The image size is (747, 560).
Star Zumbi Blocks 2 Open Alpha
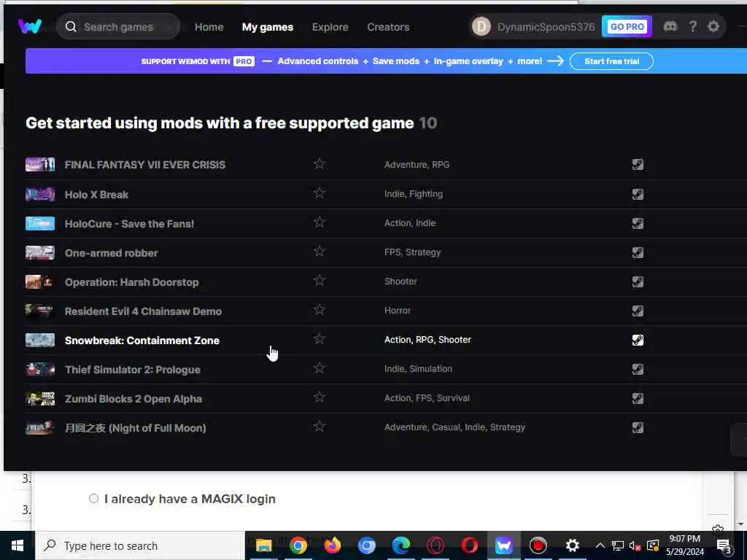tap(320, 397)
